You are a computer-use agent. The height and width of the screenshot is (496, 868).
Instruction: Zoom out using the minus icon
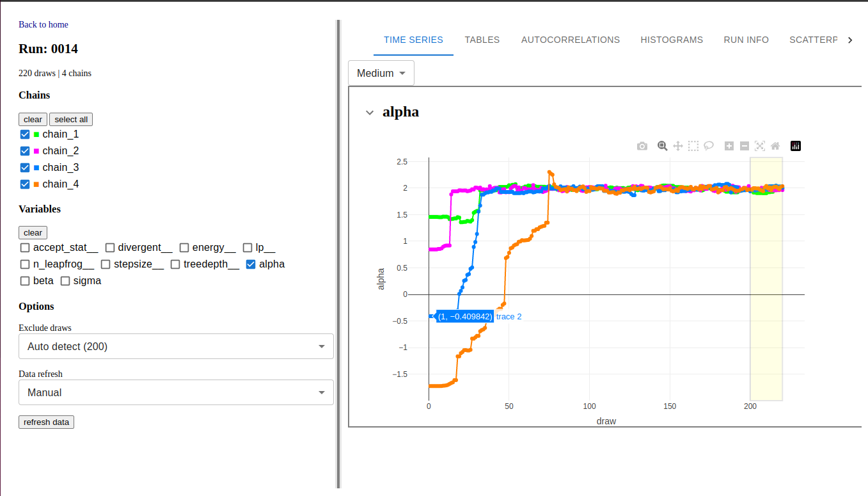click(744, 146)
